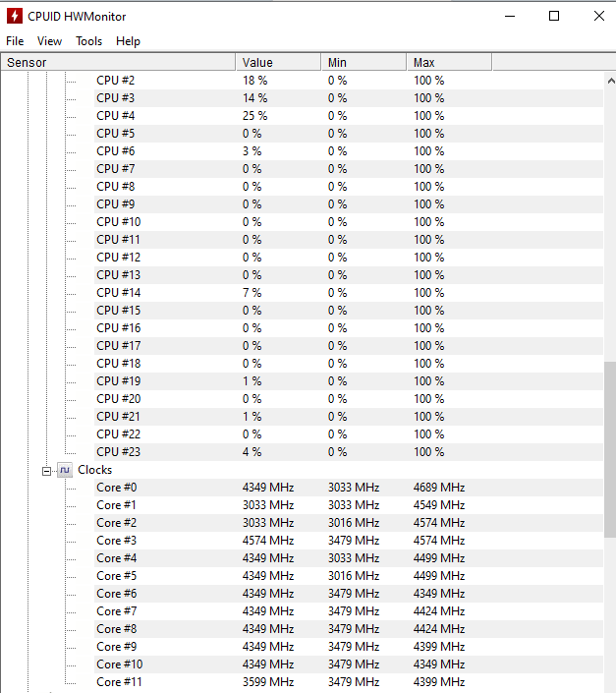The height and width of the screenshot is (693, 616).
Task: Select the CPU #18 row
Action: pos(349,364)
